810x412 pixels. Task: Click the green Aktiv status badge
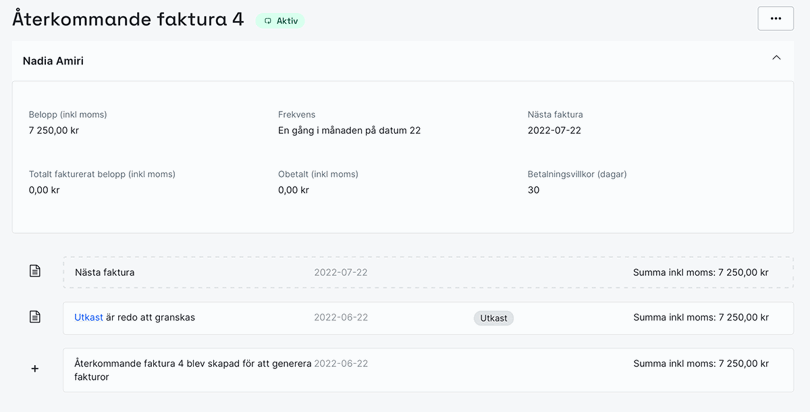tap(280, 21)
